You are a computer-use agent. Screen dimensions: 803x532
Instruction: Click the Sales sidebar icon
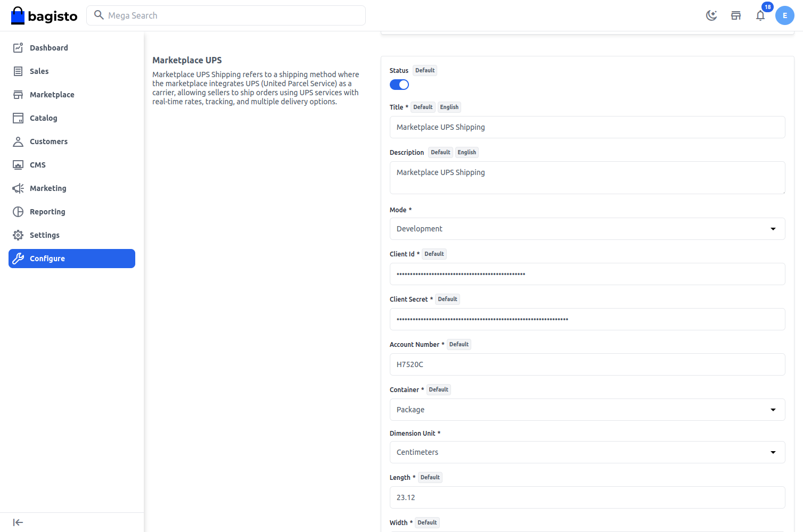tap(18, 71)
